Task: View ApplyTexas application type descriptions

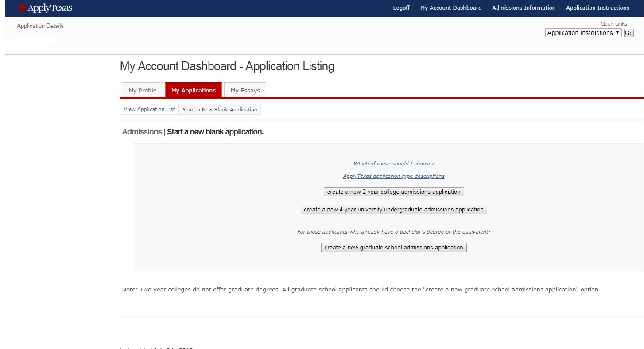Action: 393,176
